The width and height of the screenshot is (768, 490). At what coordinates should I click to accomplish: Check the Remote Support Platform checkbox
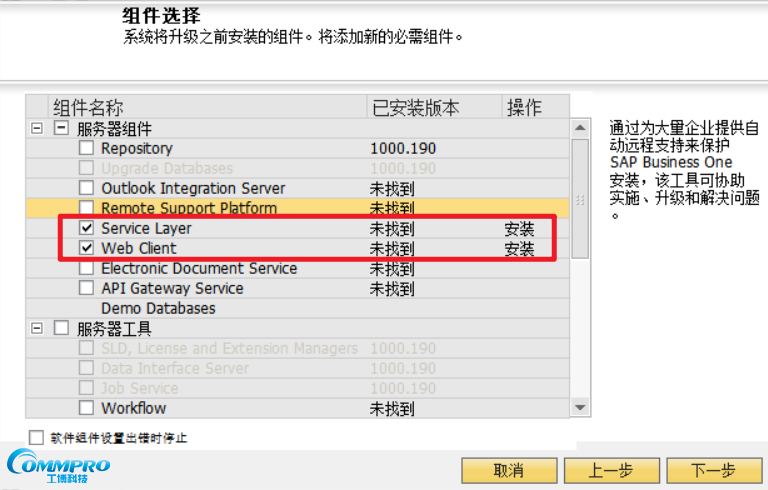point(86,209)
